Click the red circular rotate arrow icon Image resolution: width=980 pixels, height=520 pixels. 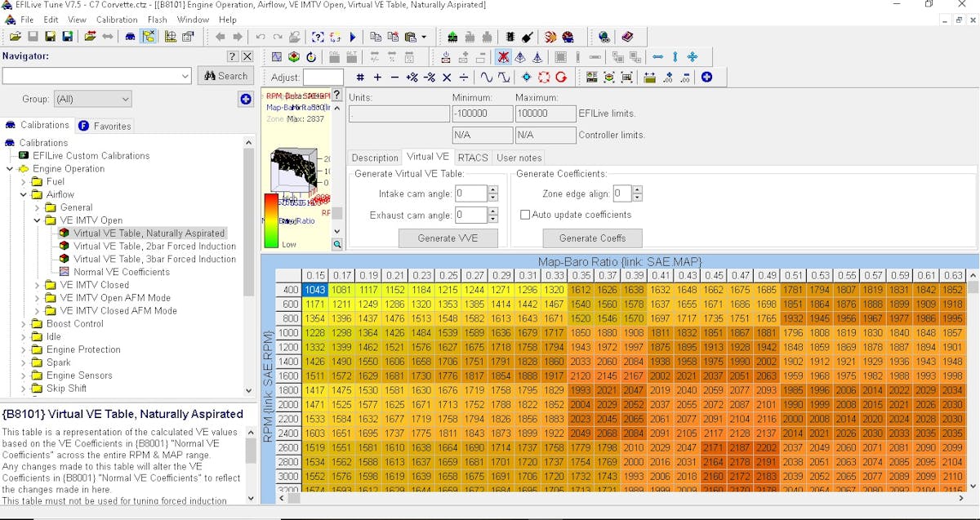(x=561, y=78)
